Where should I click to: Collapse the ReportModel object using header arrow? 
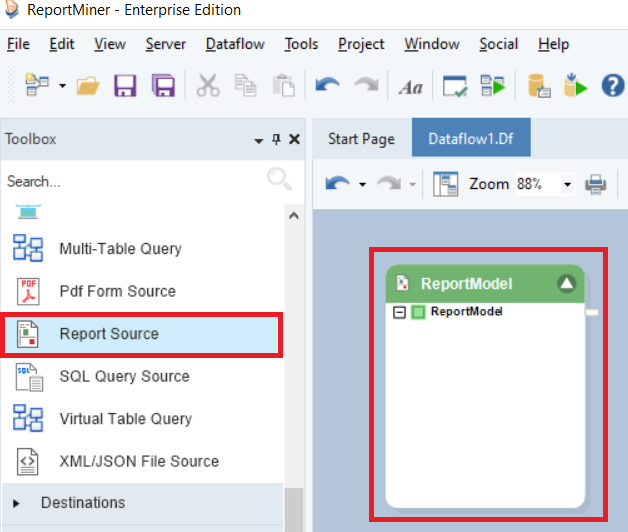tap(567, 283)
